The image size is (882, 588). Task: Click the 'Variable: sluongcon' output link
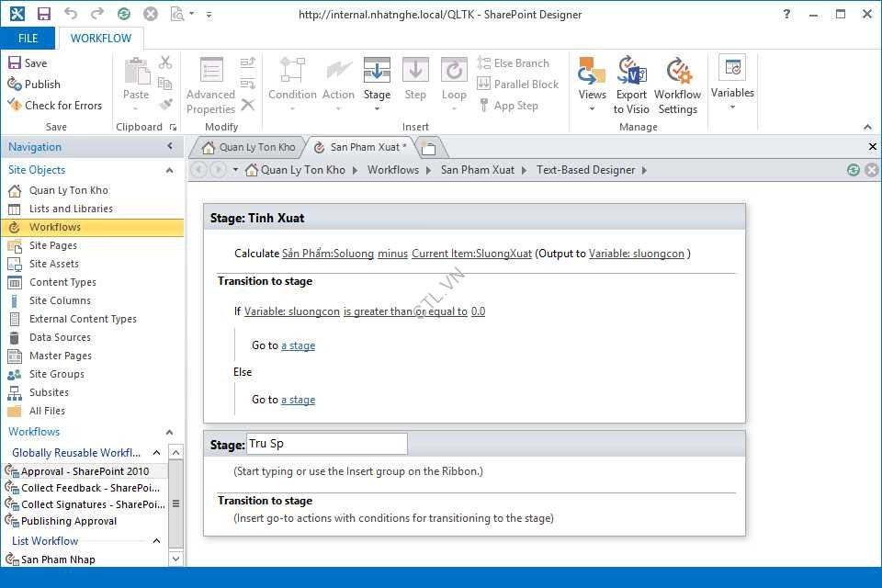coord(636,254)
